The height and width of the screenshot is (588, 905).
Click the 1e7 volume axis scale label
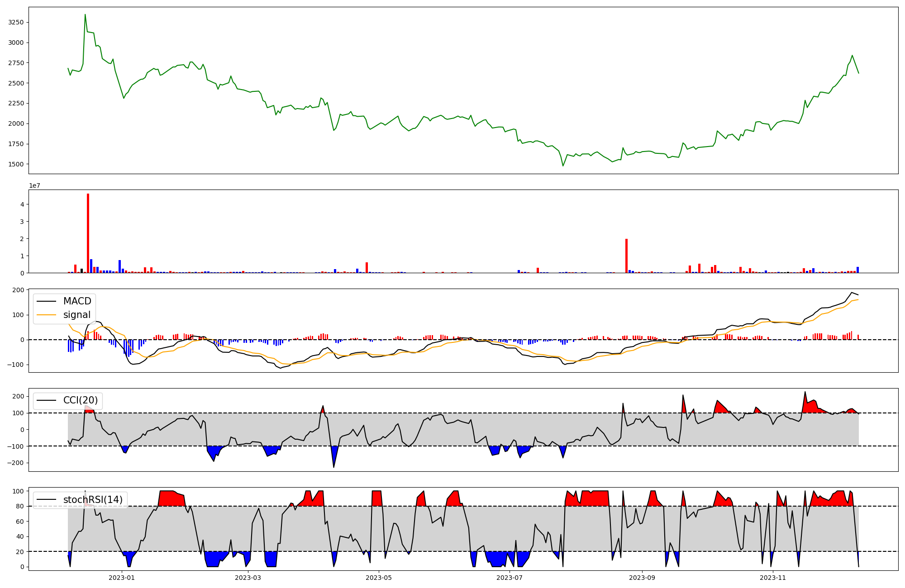point(34,185)
